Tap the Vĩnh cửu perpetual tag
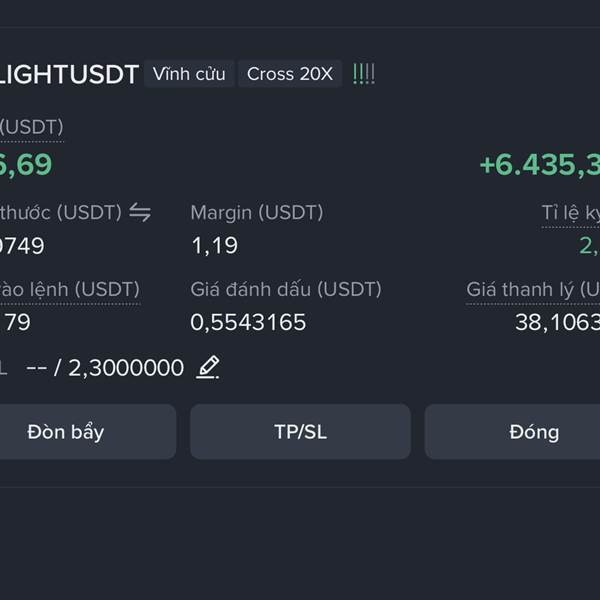 189,73
